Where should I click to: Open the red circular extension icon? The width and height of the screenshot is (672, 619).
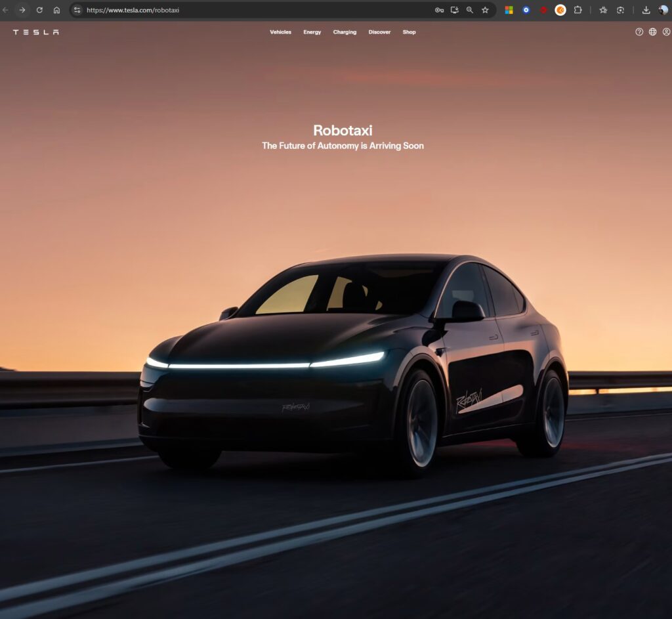pyautogui.click(x=543, y=10)
